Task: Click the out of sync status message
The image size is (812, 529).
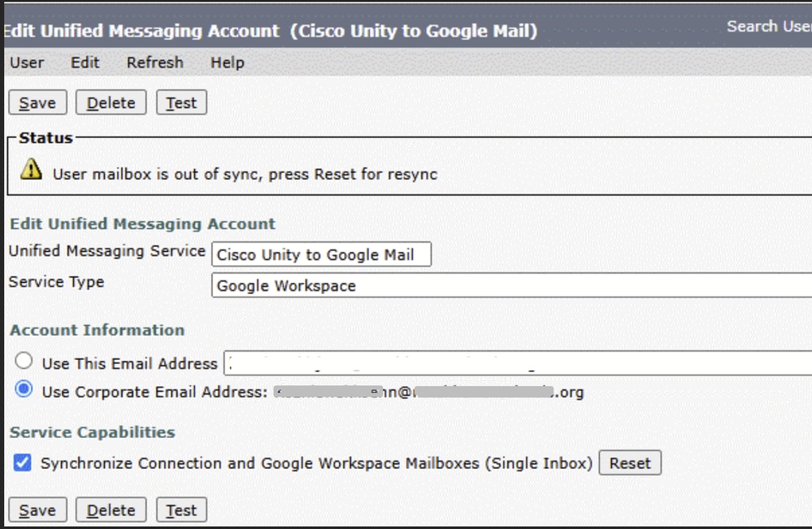Action: pos(245,174)
